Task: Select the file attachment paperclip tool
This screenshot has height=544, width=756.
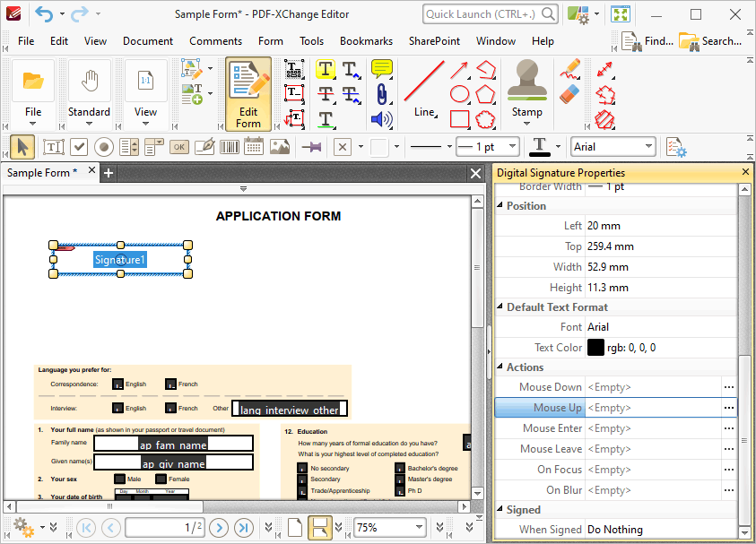Action: [x=382, y=94]
